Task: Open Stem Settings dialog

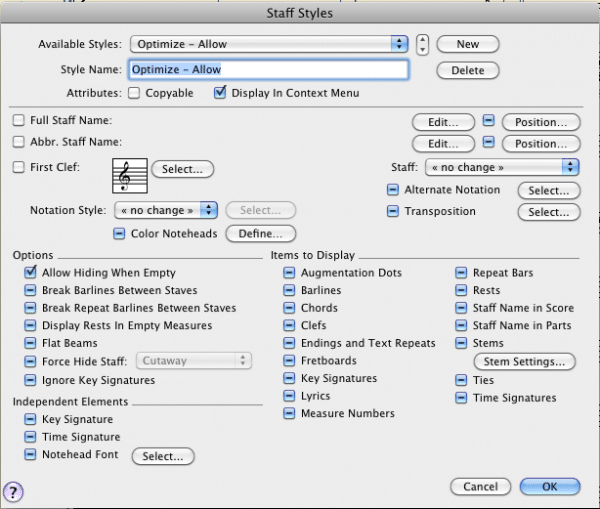Action: click(x=524, y=361)
